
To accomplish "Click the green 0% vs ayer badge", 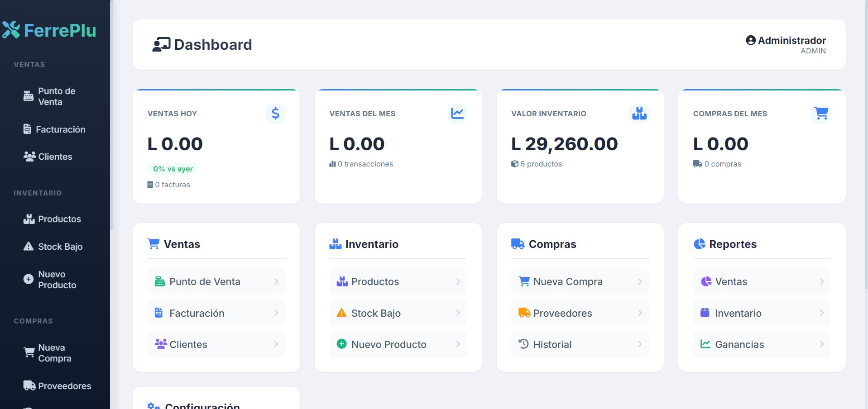I will point(172,169).
